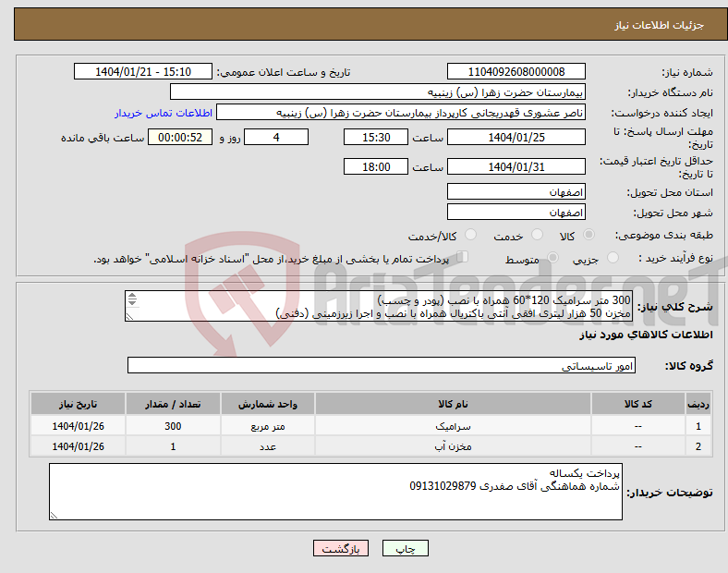Click the شرح کلی نیاز description text area

[x=379, y=306]
